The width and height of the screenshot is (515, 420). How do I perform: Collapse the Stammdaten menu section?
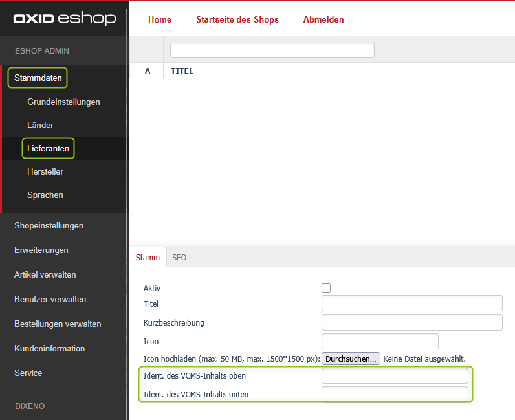38,78
